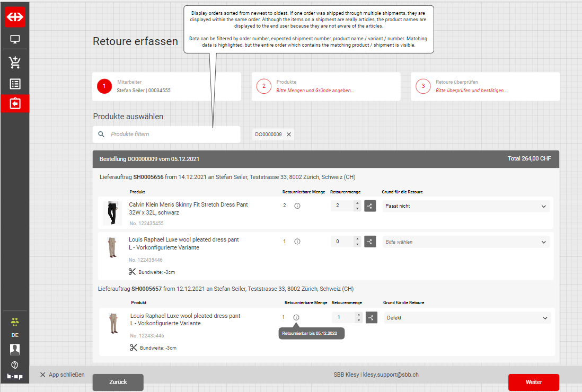The height and width of the screenshot is (392, 582).
Task: Select step 3 Retoure überprüfen
Action: 484,86
